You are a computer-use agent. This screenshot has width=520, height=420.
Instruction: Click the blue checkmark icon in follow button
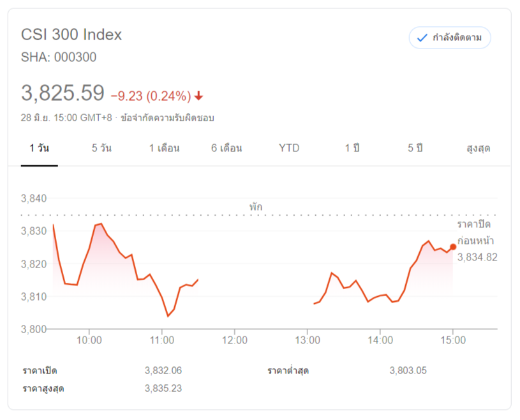422,38
